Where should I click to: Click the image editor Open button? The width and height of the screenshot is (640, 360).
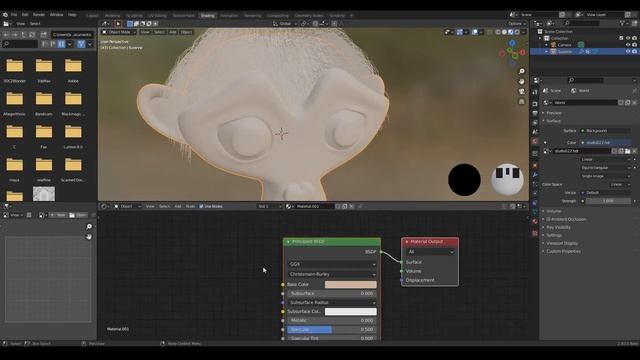tap(78, 215)
